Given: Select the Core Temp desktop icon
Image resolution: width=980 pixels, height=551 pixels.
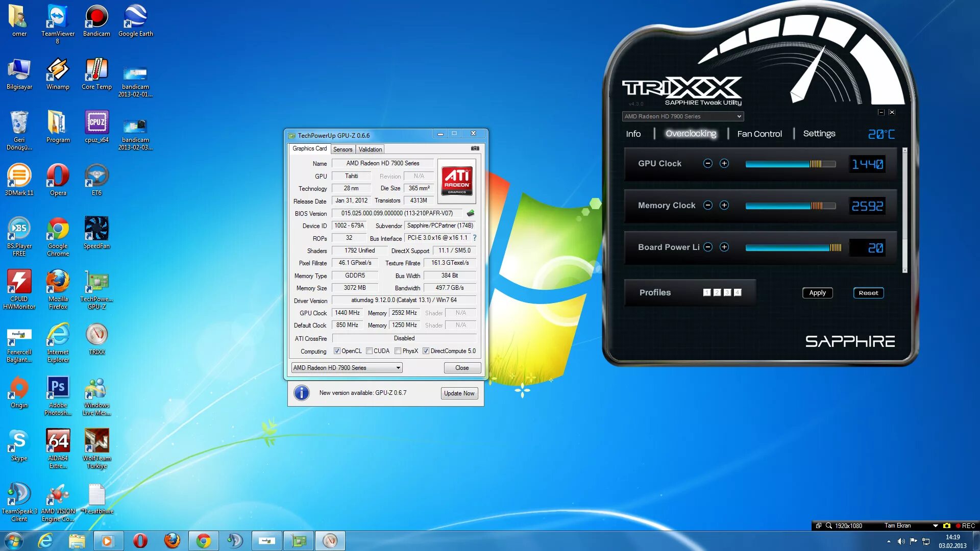Looking at the screenshot, I should 96,73.
